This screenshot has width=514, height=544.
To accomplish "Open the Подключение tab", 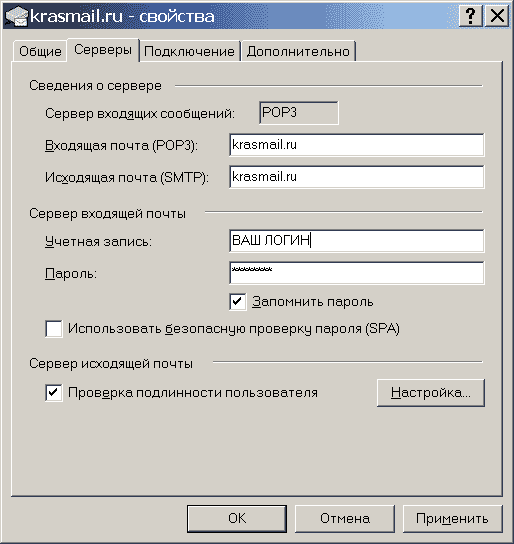I will point(189,51).
